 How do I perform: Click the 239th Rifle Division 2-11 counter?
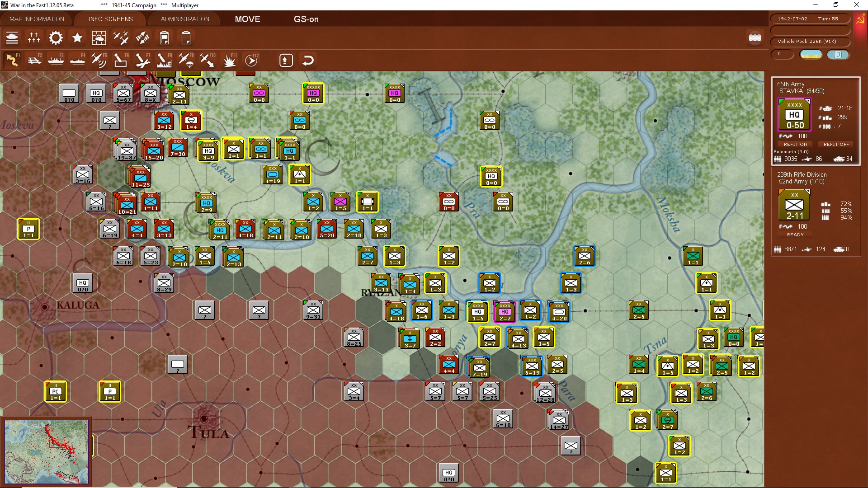click(x=794, y=205)
